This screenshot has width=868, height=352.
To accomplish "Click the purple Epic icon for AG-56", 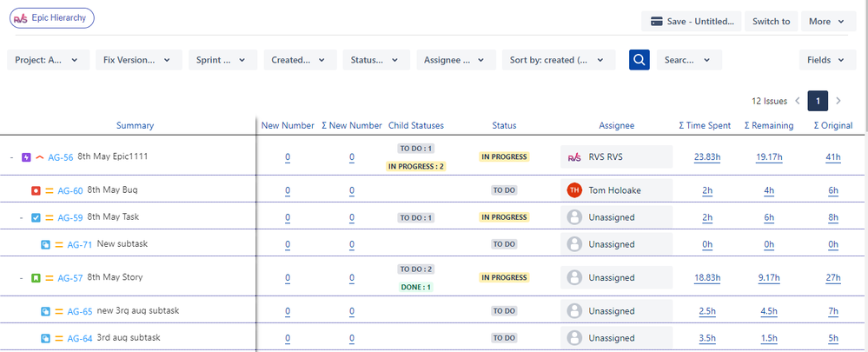I will 26,157.
